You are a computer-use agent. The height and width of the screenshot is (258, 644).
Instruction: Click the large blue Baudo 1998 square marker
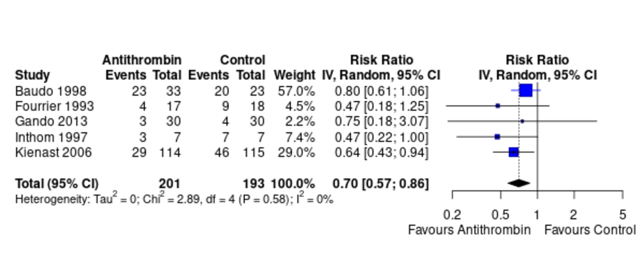(526, 90)
